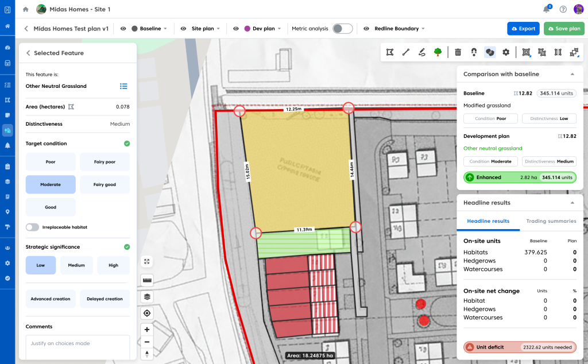Image resolution: width=588 pixels, height=364 pixels.
Task: Select the Headline results tab
Action: [x=488, y=221]
